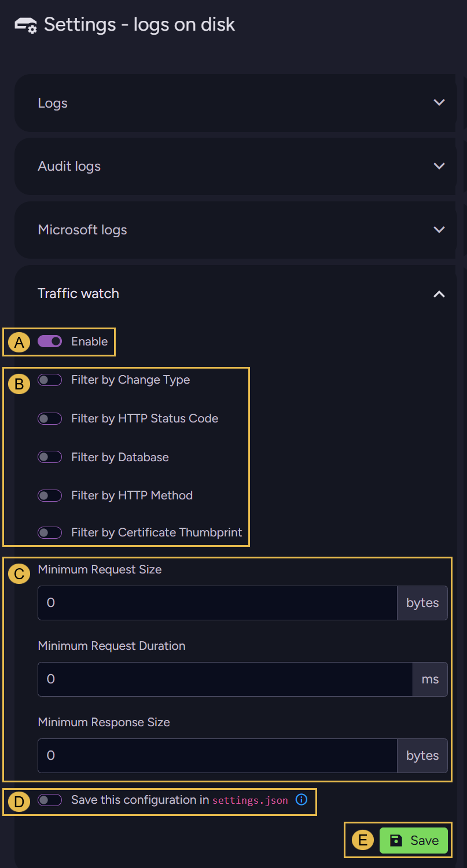This screenshot has width=467, height=868.
Task: Enable Filter by Certificate Thumbprint
Action: 50,532
